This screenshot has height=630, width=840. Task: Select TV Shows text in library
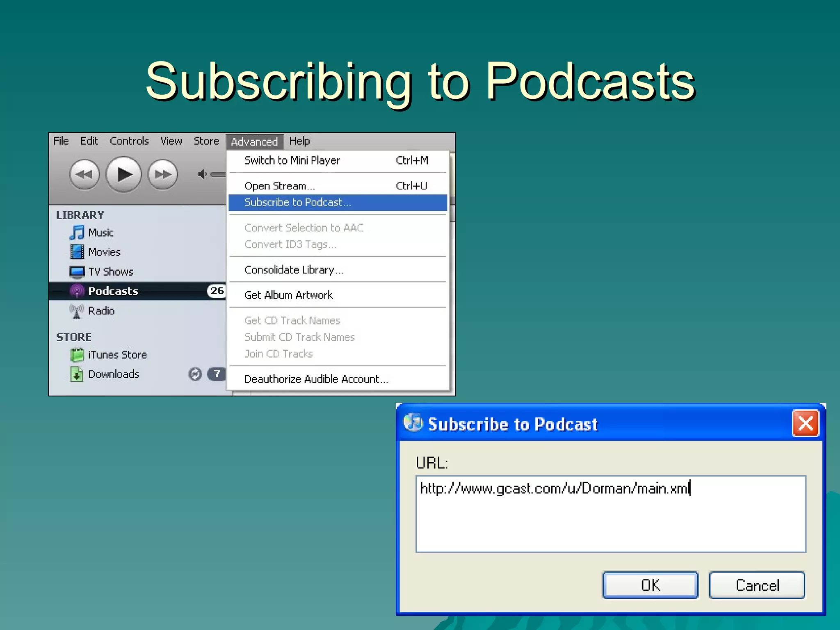click(111, 272)
